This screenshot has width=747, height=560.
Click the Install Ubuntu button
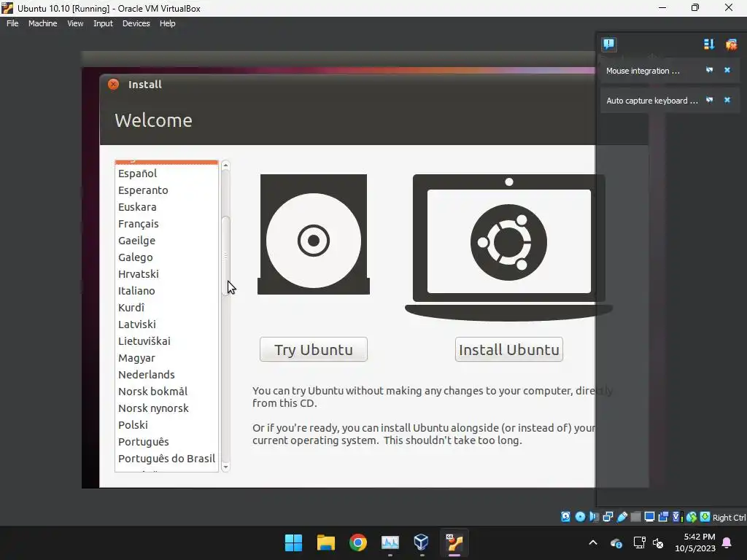point(508,349)
